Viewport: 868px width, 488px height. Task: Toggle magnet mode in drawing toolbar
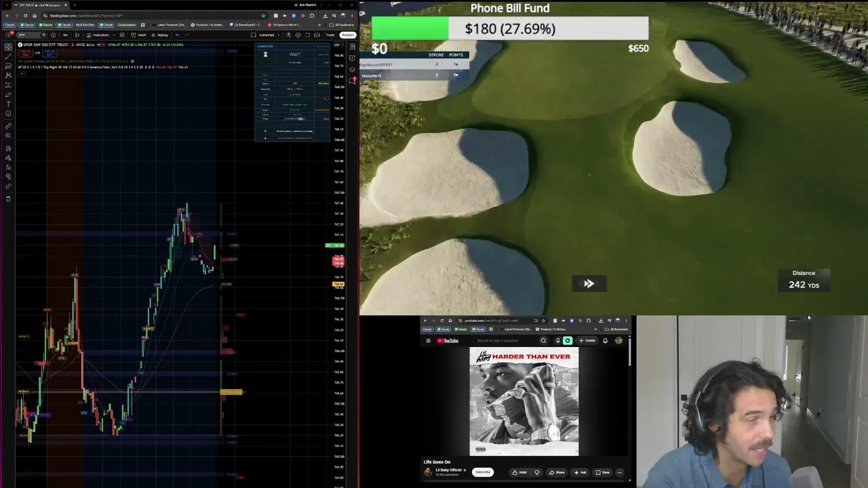click(8, 148)
